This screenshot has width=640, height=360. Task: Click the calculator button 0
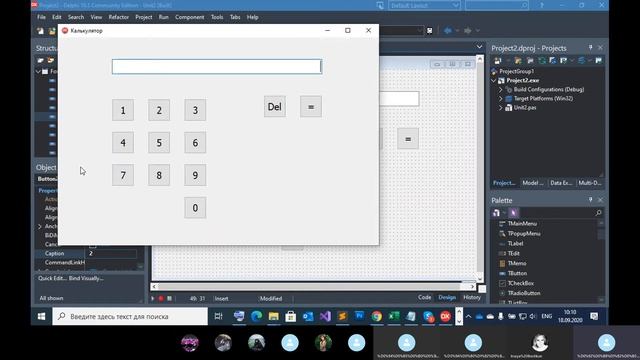tap(195, 208)
